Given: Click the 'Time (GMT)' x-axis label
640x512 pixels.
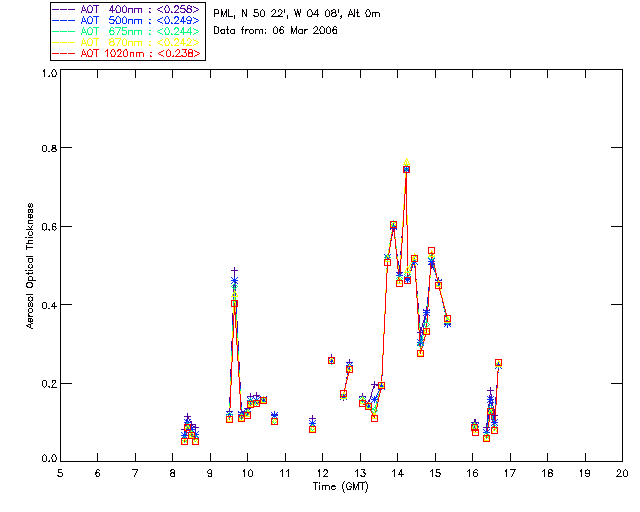Looking at the screenshot, I should pos(340,485).
